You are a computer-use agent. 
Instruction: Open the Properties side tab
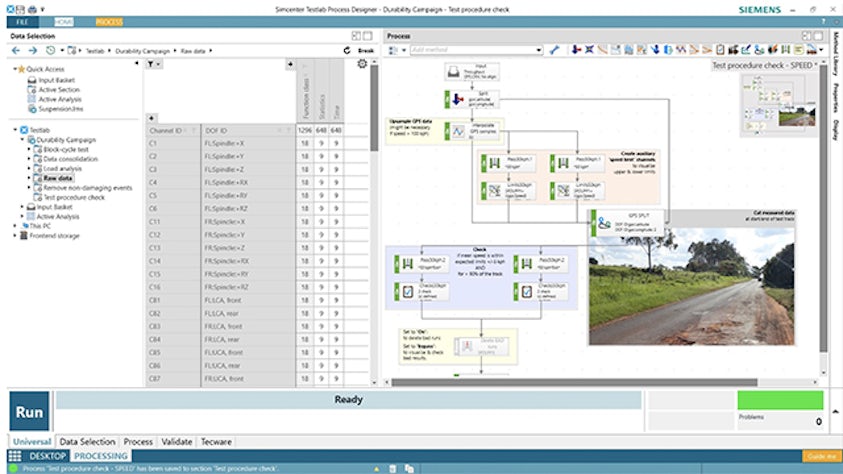coord(836,98)
